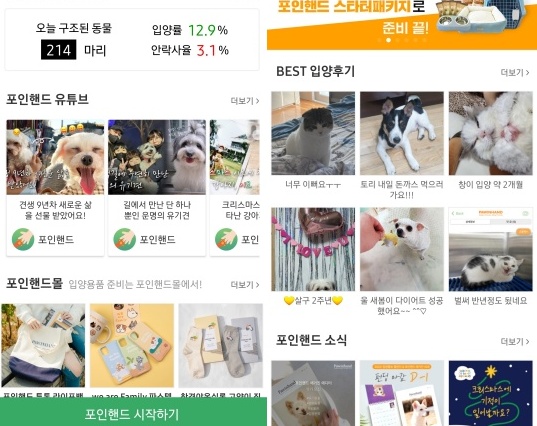Screen dimensions: 537x426
Task: Open the 길에서 만난 단 하나뿐인 운명의 유기견 video
Action: (x=157, y=157)
